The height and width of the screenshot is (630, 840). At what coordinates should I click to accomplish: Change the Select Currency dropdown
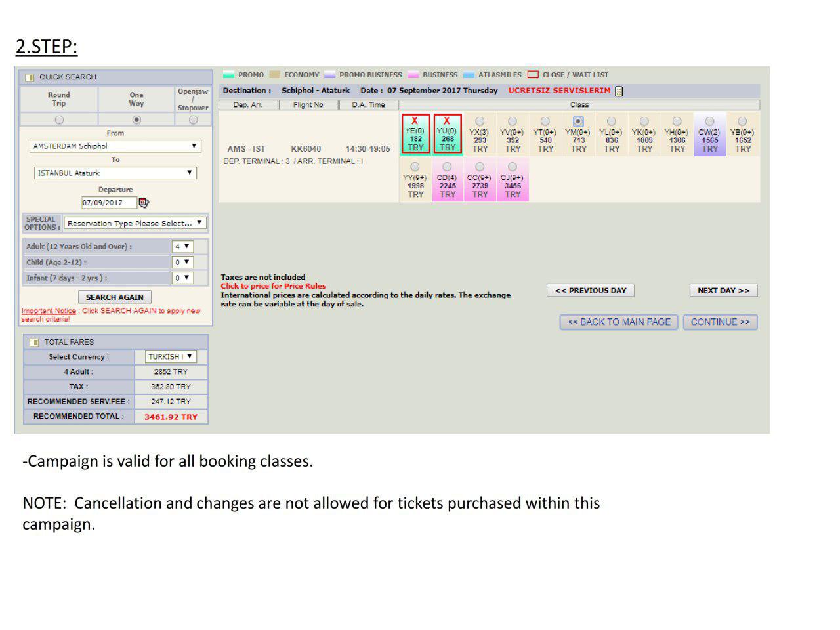171,357
